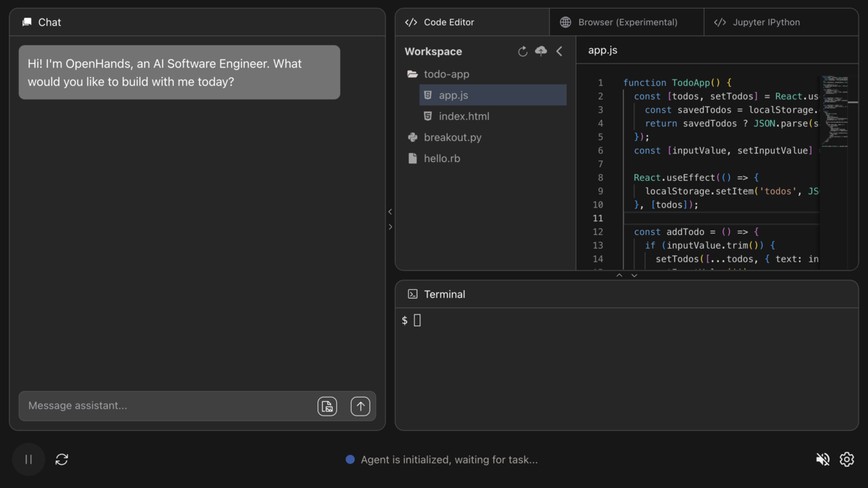Click the down chevron above the Terminal
Image resolution: width=868 pixels, height=488 pixels.
(x=634, y=275)
